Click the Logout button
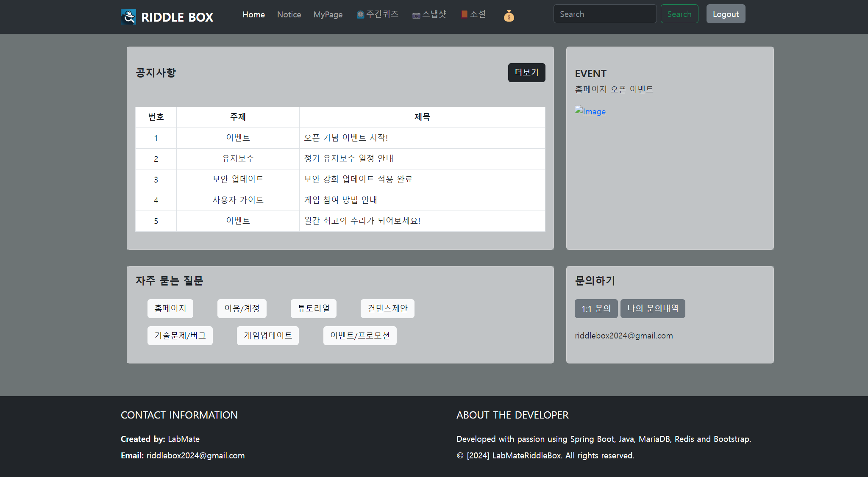Image resolution: width=868 pixels, height=477 pixels. click(726, 14)
